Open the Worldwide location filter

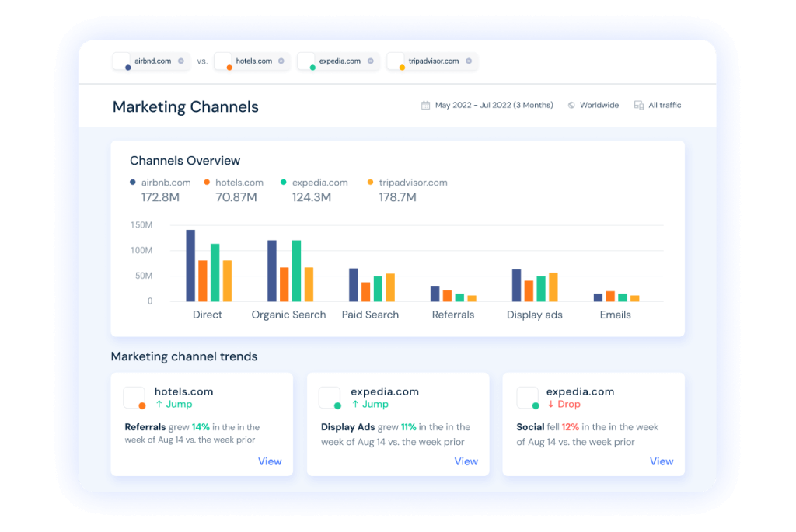click(x=599, y=105)
